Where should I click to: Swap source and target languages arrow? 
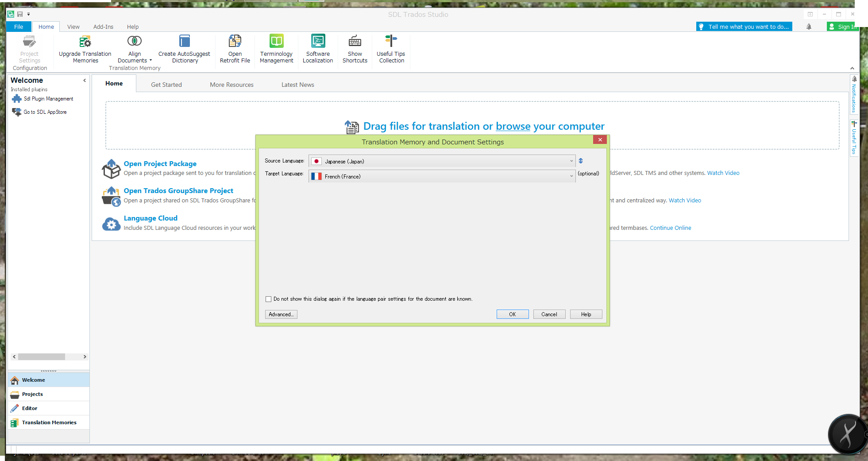pos(581,161)
